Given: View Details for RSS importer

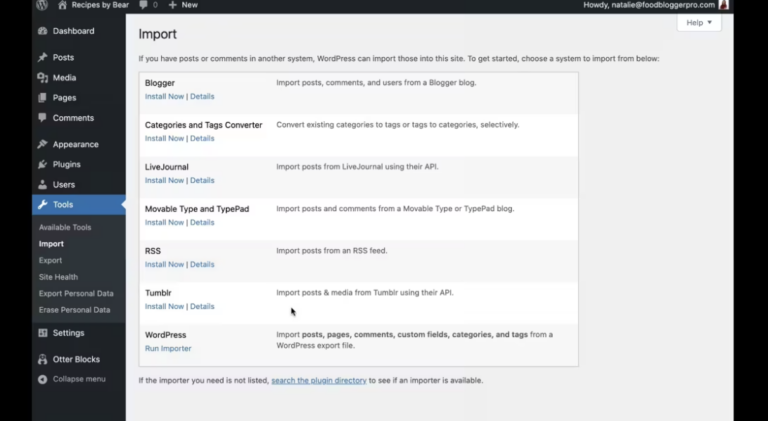Looking at the screenshot, I should (x=202, y=264).
